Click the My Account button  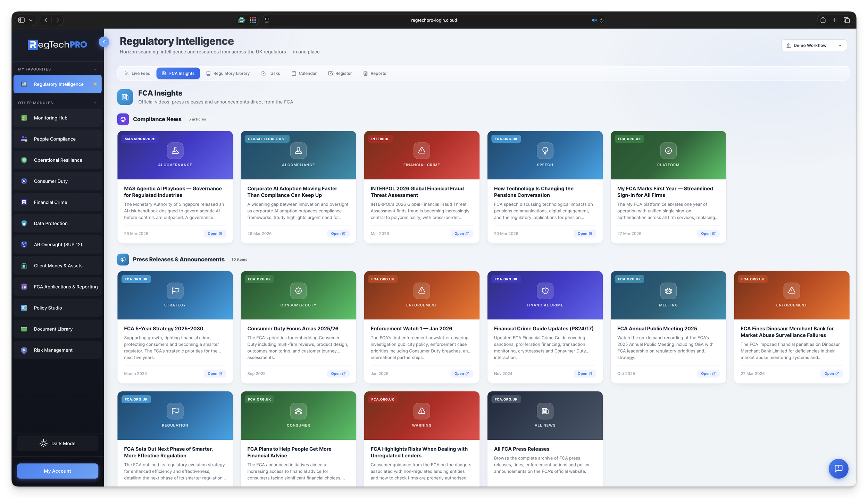58,471
